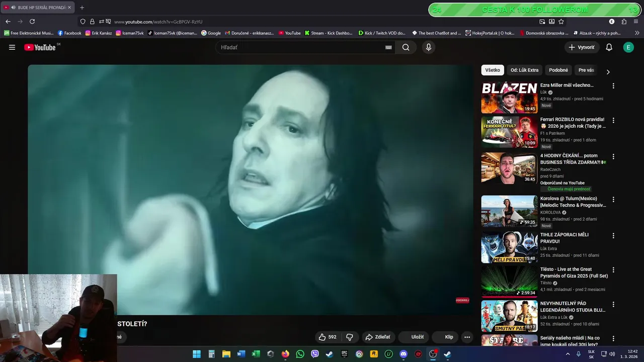Bookmark page with star icon
This screenshot has height=362, width=644.
(561, 22)
